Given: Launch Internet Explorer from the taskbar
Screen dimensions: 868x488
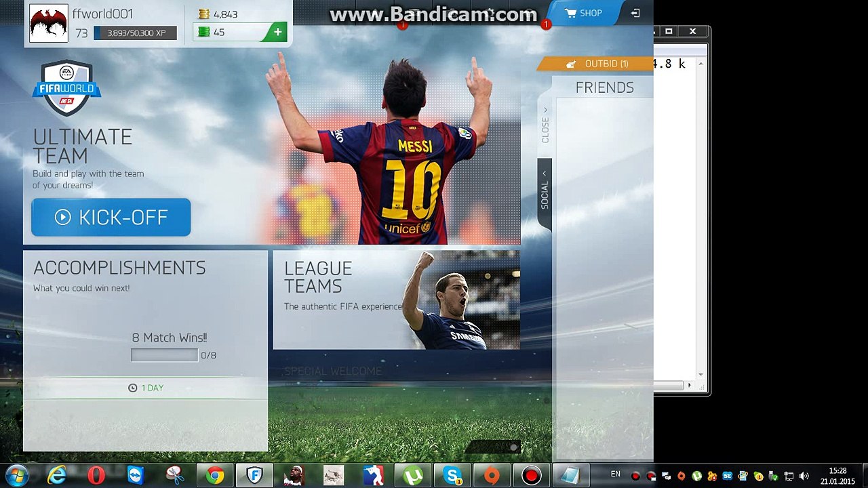Looking at the screenshot, I should tap(57, 476).
